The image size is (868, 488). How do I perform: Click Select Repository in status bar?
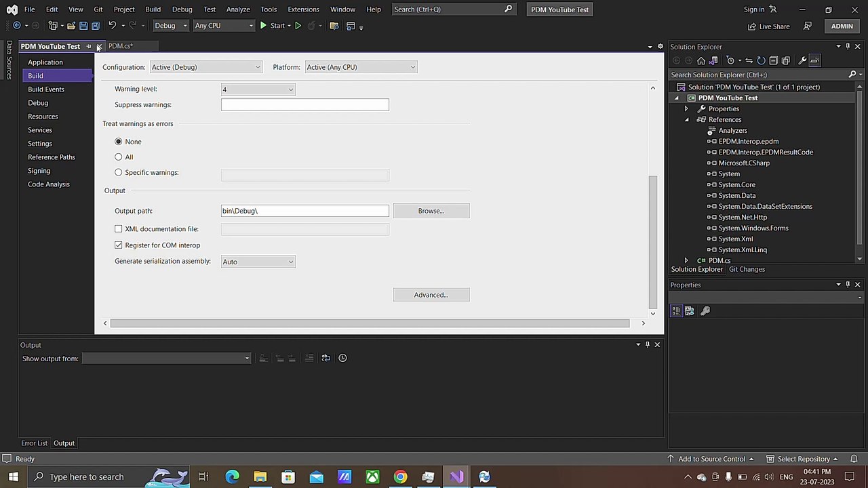pyautogui.click(x=804, y=459)
